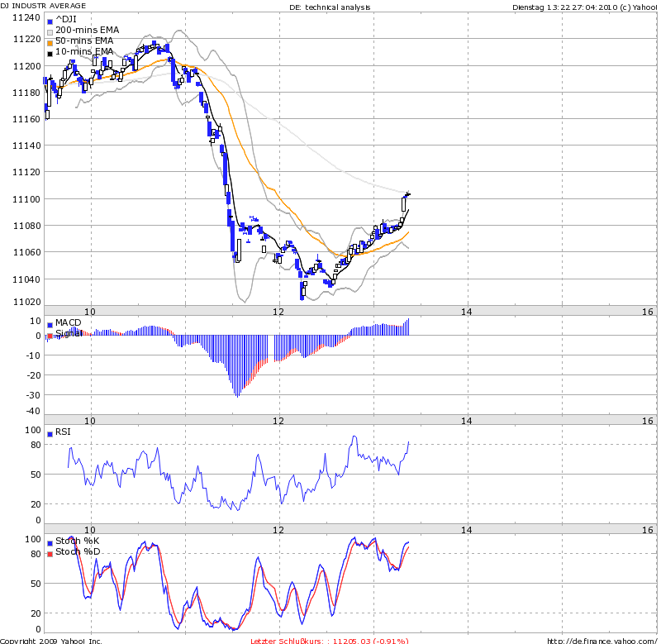Click the 100 label on Stoch axis
This screenshot has width=661, height=644.
(33, 539)
